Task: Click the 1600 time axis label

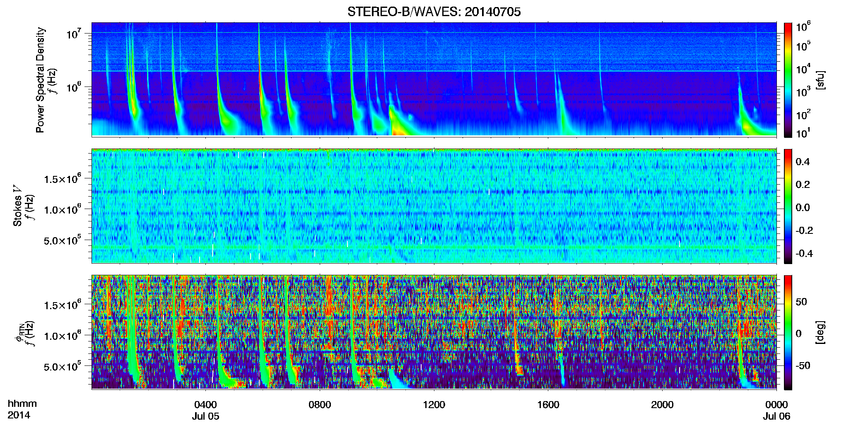Action: [x=548, y=404]
